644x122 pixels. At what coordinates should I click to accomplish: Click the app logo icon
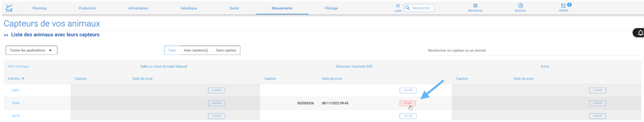(x=9, y=8)
